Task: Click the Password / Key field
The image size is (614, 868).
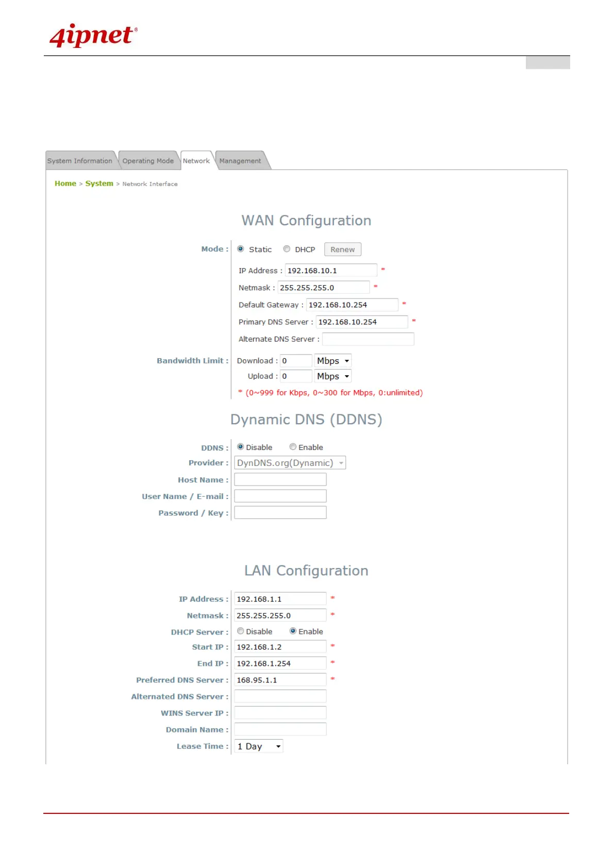Action: (x=280, y=512)
